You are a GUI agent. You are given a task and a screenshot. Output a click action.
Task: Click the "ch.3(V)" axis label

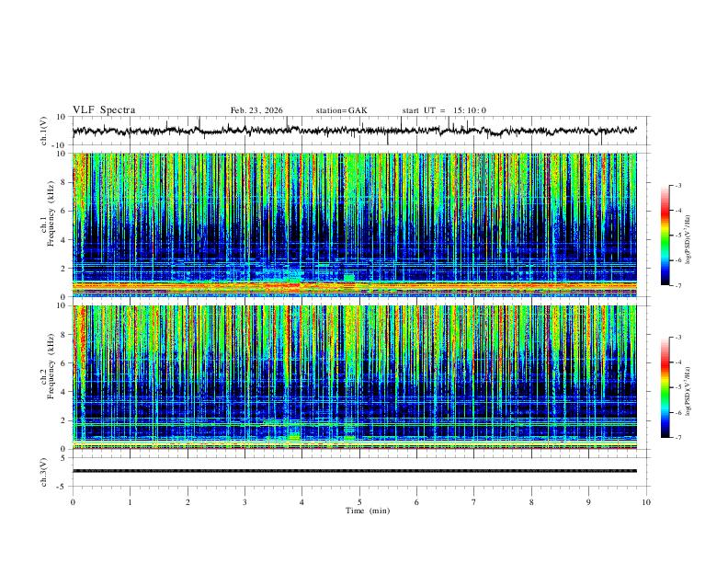tap(44, 472)
